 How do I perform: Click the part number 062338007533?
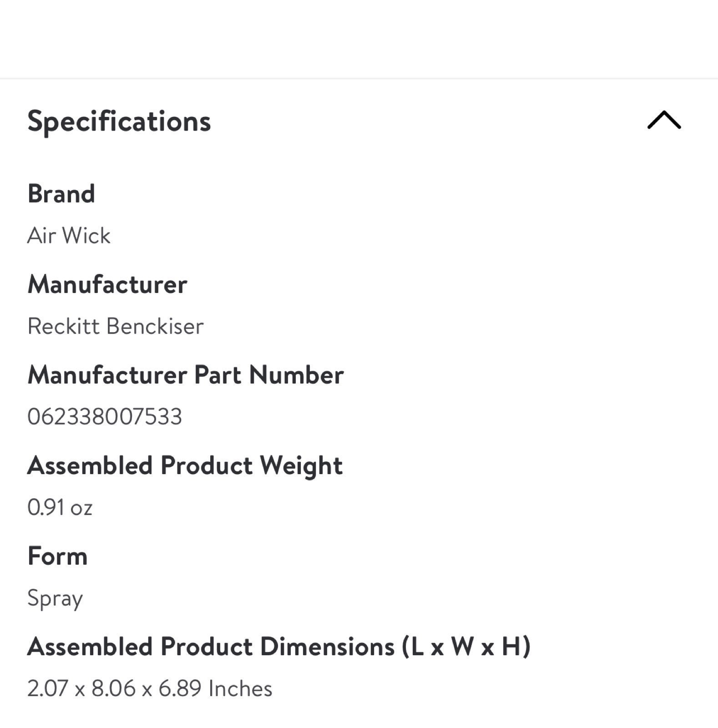pos(105,417)
